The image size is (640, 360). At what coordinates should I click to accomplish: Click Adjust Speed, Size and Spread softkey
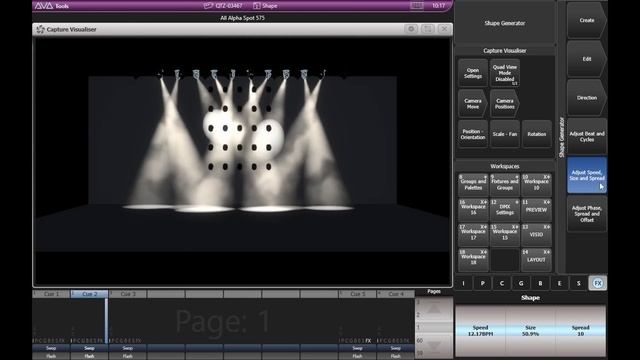click(x=587, y=175)
